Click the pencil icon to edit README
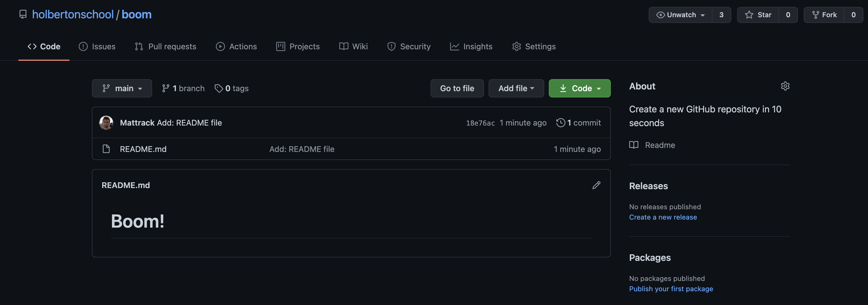The image size is (868, 305). pyautogui.click(x=596, y=185)
